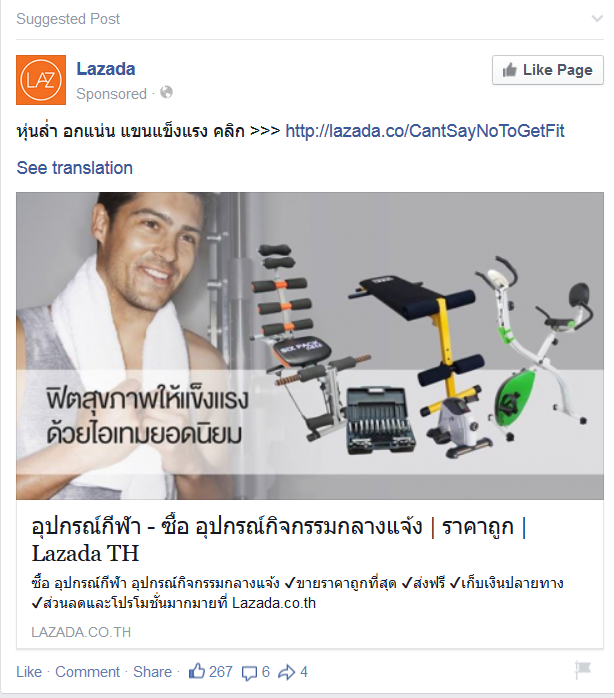
Task: Click the public globe audience icon
Action: [x=167, y=93]
